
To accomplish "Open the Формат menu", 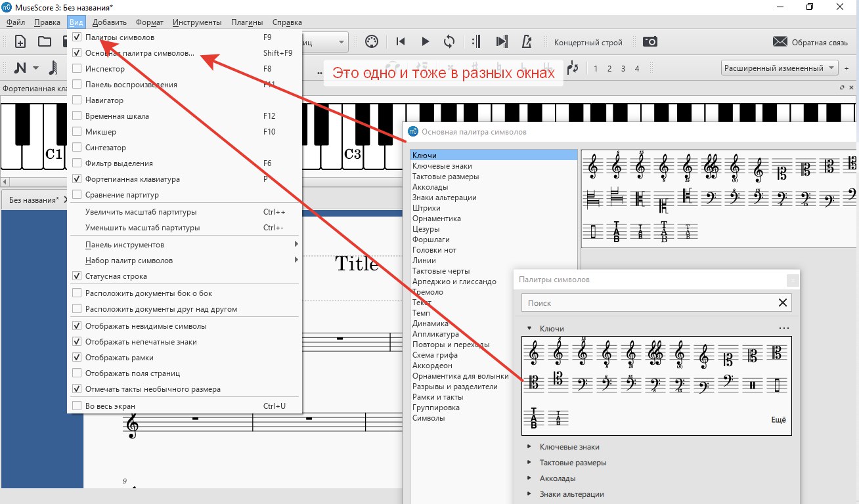I will click(x=150, y=22).
